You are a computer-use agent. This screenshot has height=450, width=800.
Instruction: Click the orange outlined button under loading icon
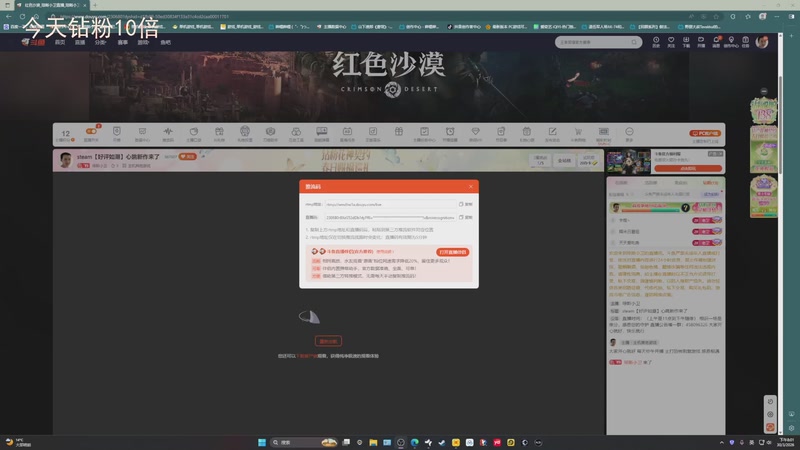328,341
